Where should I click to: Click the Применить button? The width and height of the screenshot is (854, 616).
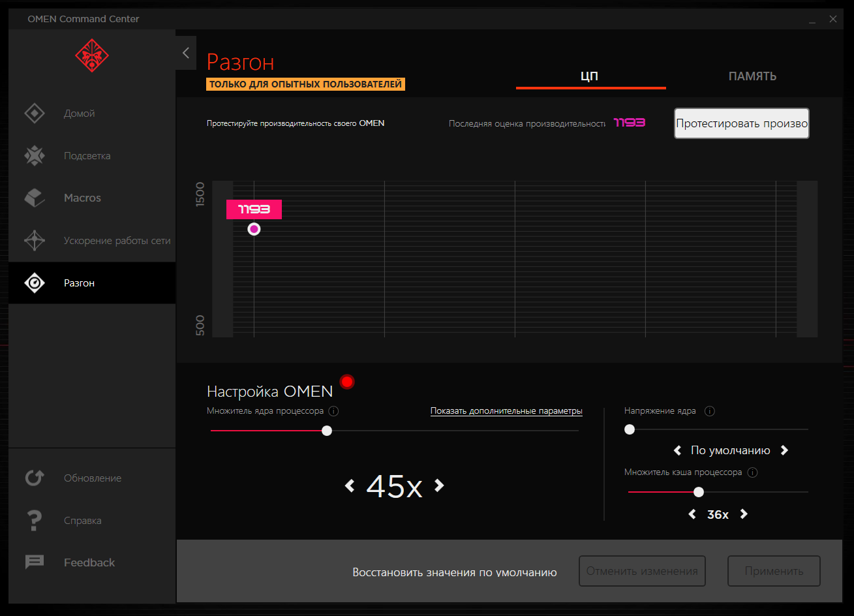click(774, 572)
